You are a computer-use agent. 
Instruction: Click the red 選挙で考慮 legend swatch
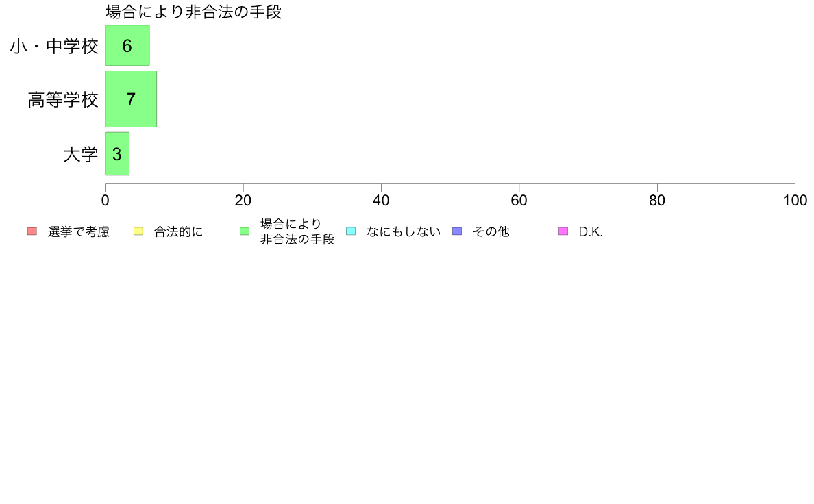(x=32, y=231)
